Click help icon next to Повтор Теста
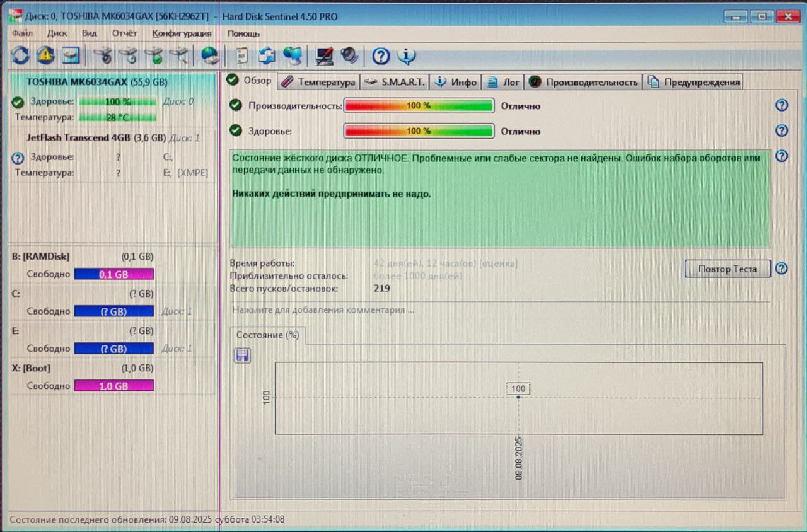Image resolution: width=807 pixels, height=532 pixels. click(x=782, y=269)
